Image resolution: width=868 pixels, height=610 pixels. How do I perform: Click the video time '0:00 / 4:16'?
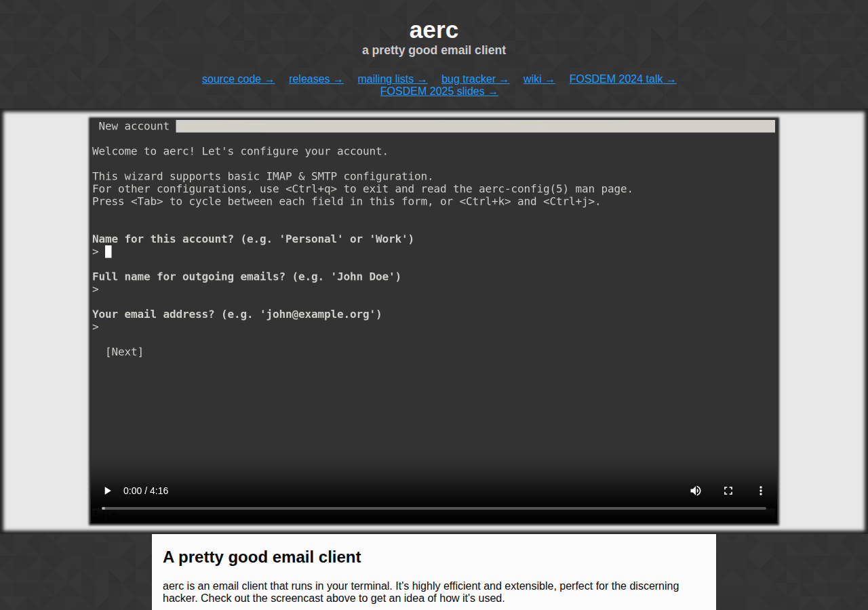pos(146,491)
